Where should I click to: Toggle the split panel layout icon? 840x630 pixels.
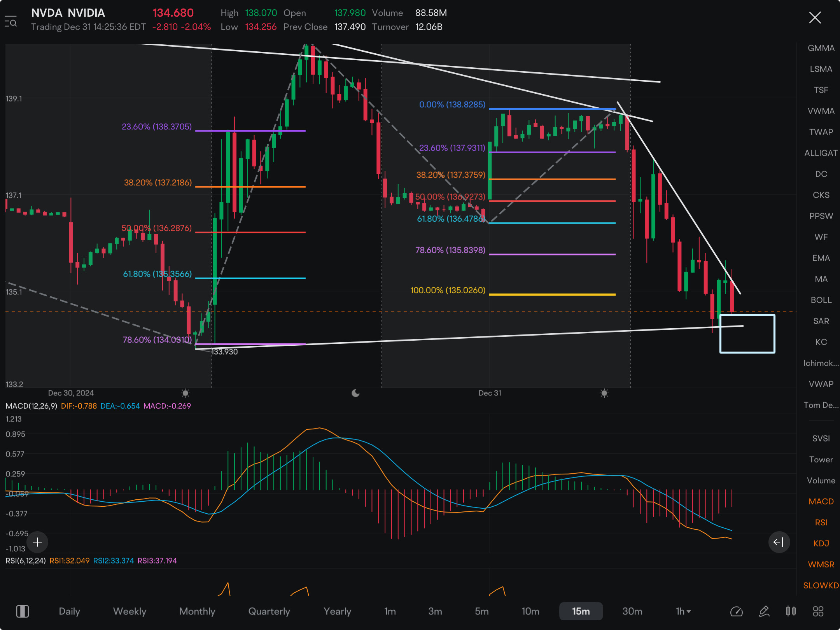[x=23, y=611]
